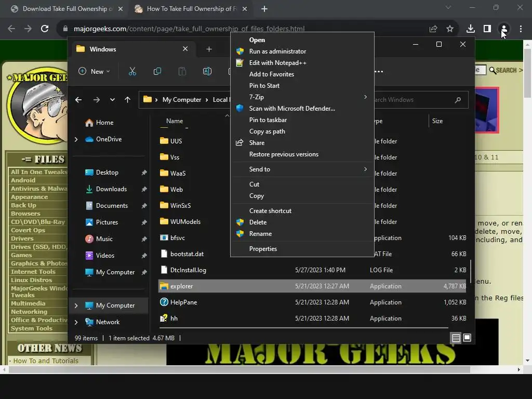Choose Delete in context menu
Image resolution: width=532 pixels, height=399 pixels.
(302, 222)
